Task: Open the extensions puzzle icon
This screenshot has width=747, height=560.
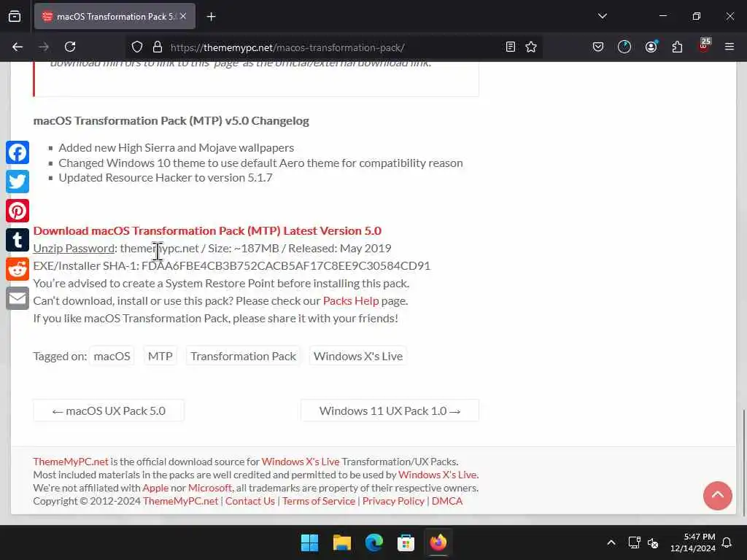Action: (677, 47)
